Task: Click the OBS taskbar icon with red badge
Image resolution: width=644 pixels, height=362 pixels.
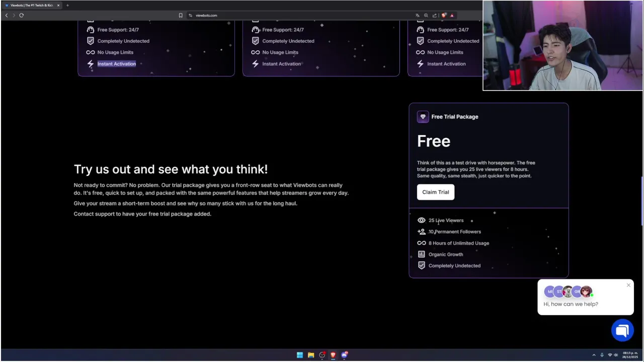Action: tap(322, 355)
